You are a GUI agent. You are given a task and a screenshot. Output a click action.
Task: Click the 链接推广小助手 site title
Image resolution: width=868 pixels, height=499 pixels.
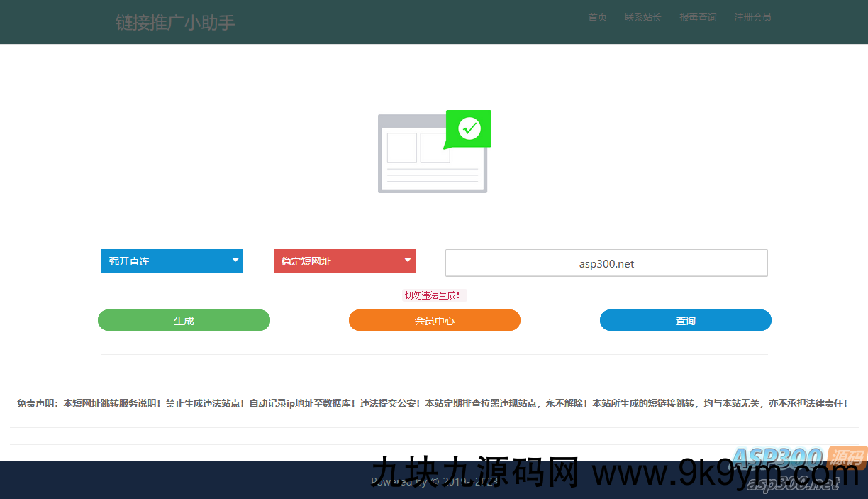click(175, 23)
